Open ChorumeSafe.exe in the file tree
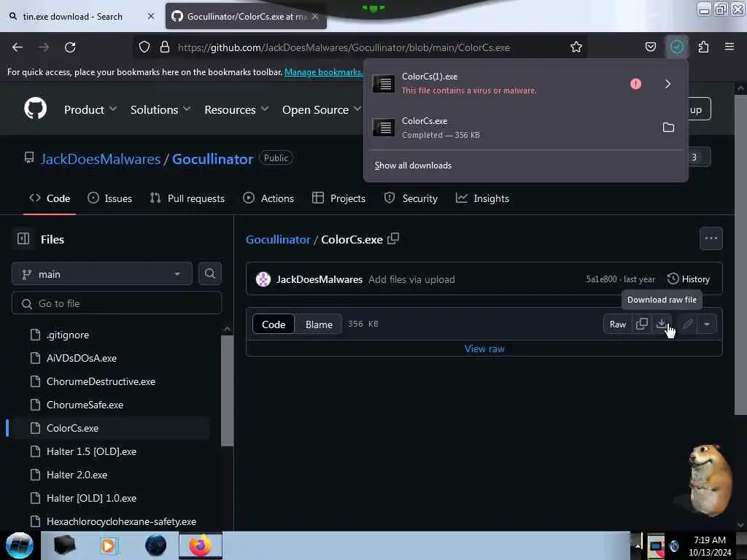Screen dimensions: 747x560 [x=85, y=405]
